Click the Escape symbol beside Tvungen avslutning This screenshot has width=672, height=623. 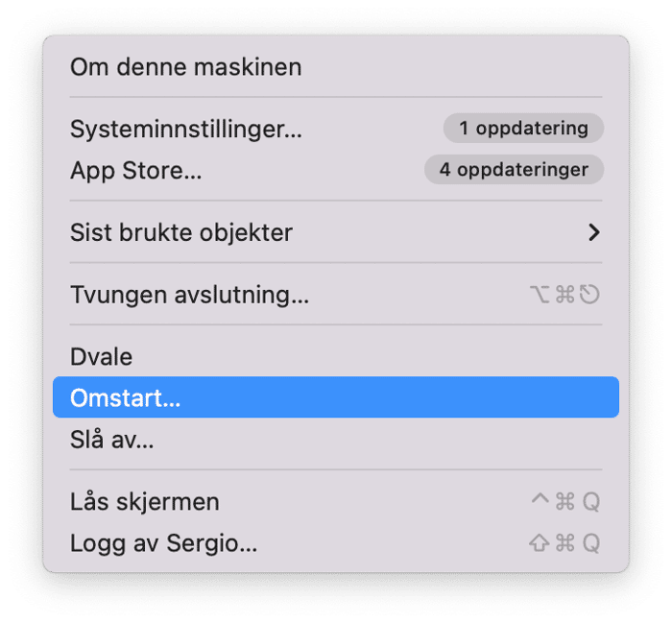(x=589, y=295)
